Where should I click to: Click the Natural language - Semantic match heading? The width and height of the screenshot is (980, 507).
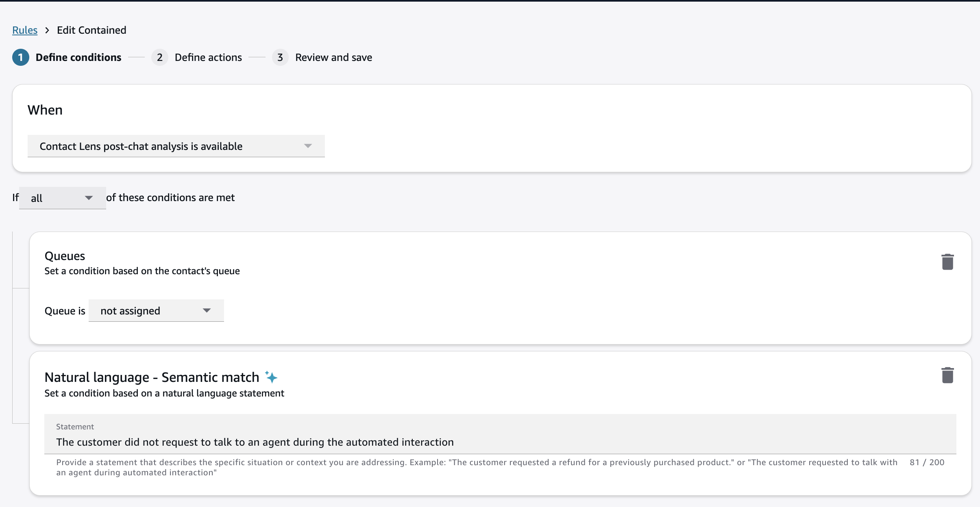(x=152, y=377)
